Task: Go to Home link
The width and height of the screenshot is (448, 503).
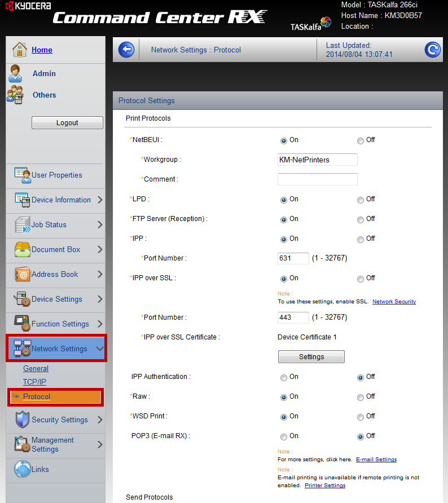Action: 42,50
